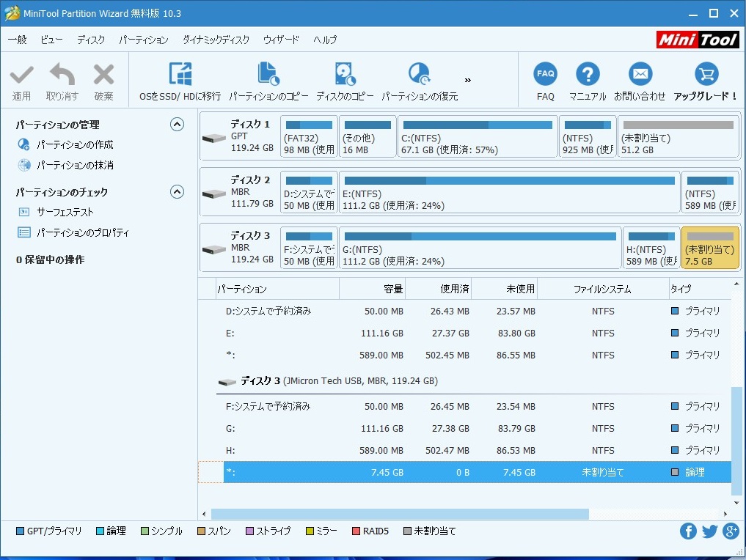Launch ディスクのコピー toolbar icon
This screenshot has width=746, height=560.
pyautogui.click(x=345, y=75)
